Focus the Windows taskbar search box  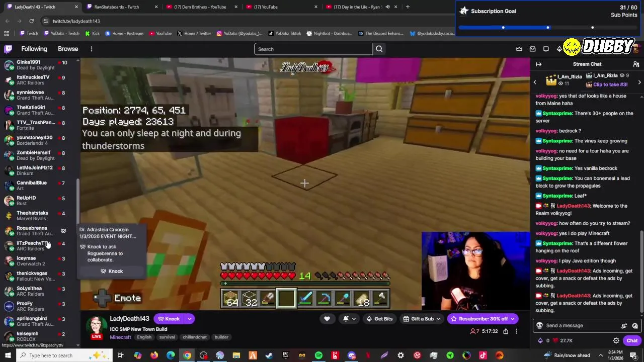tap(65, 355)
